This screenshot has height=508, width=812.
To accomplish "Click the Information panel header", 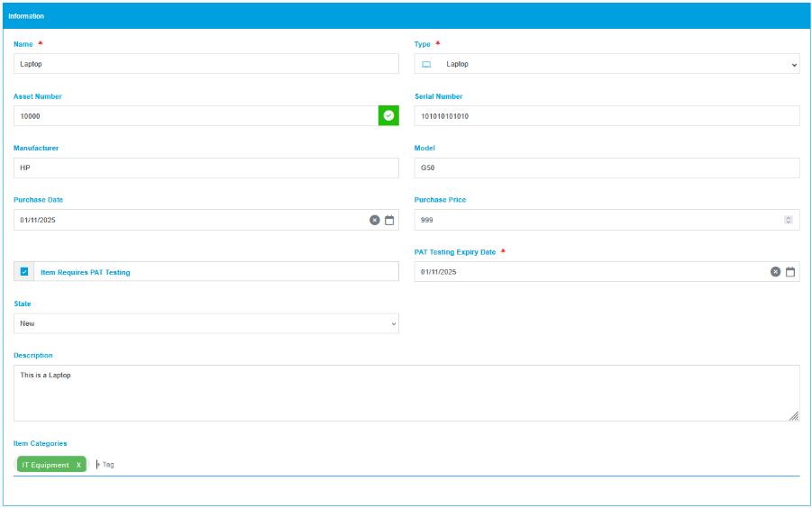I will [406, 16].
